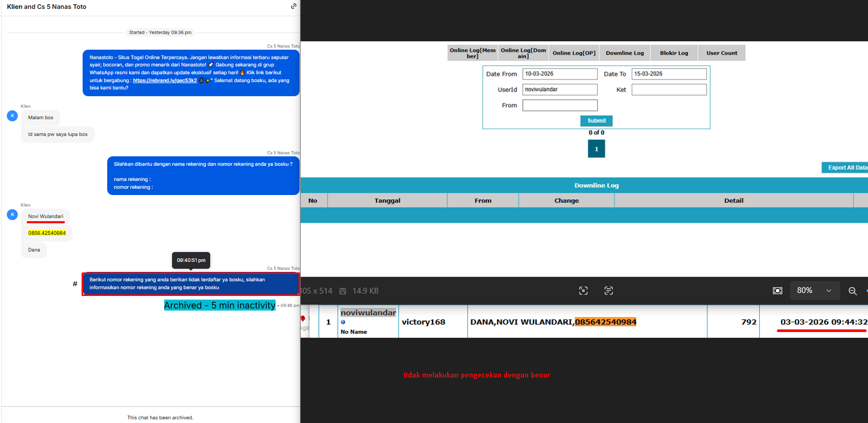Click the text recognition scan icon
The height and width of the screenshot is (423, 868).
pos(609,291)
